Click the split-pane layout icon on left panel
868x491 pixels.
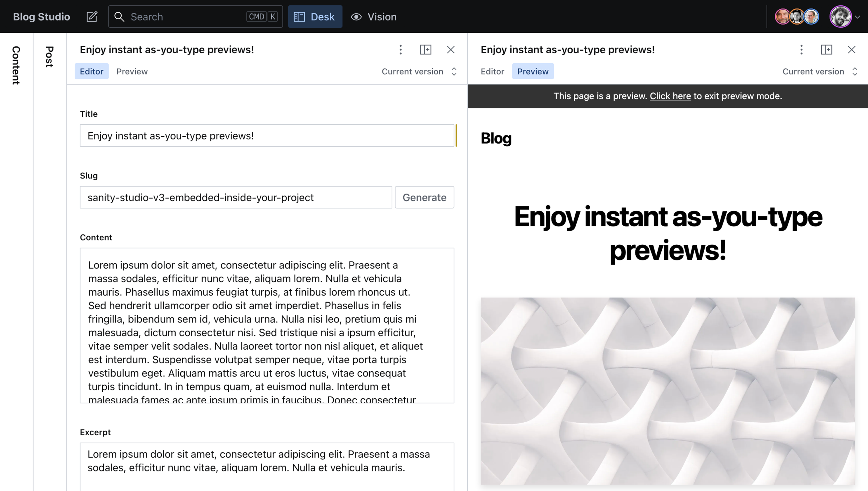[426, 50]
